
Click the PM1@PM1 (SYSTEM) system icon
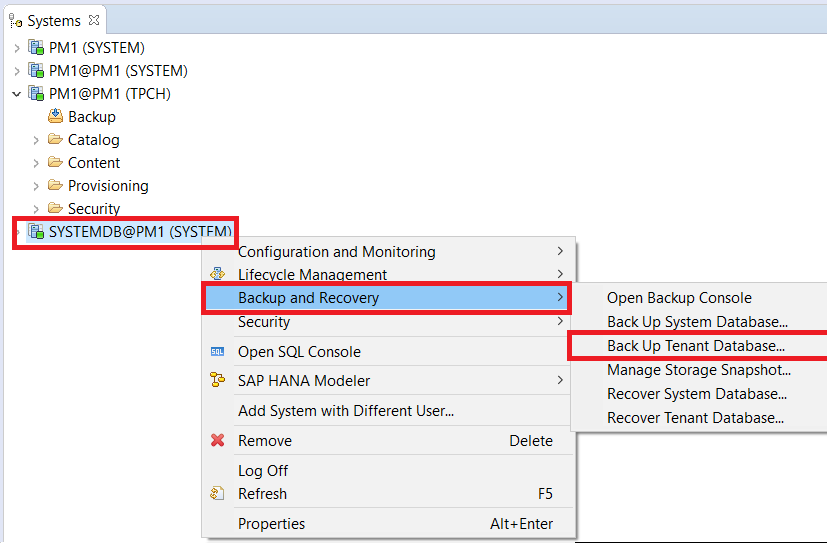coord(36,71)
